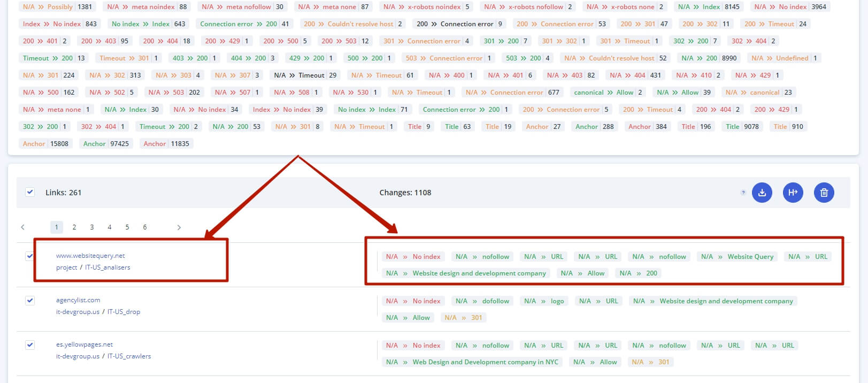This screenshot has height=383, width=868.
Task: Select the 'N/A » Allow' 39 tag
Action: click(x=683, y=93)
